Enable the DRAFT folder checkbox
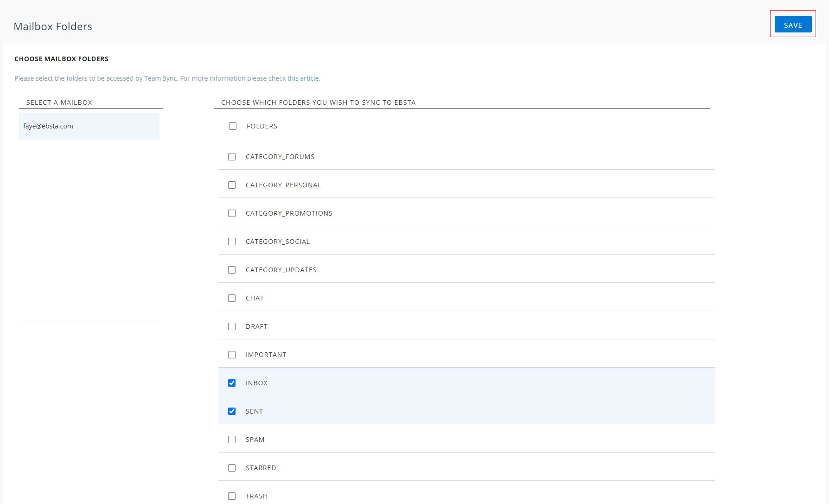829x504 pixels. point(232,326)
